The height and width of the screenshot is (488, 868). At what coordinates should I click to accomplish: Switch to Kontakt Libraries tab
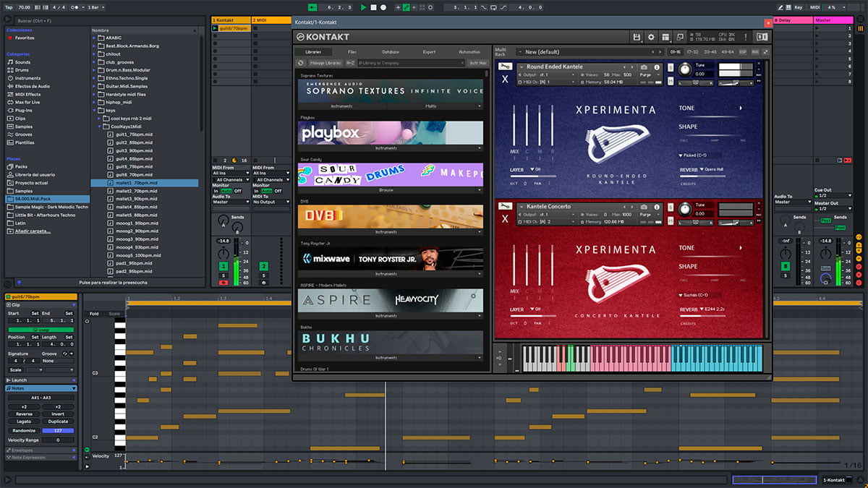312,52
